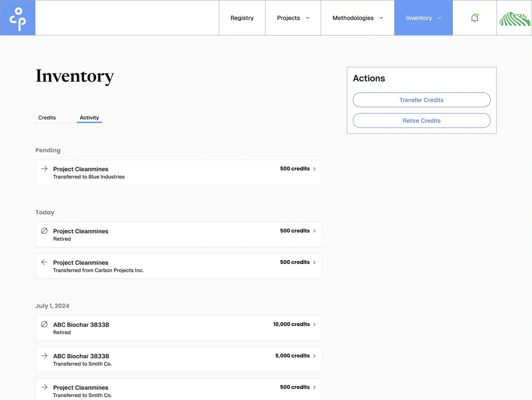Click the incoming arrow icon for Carbon Projects transfer
This screenshot has height=400, width=532.
44,262
